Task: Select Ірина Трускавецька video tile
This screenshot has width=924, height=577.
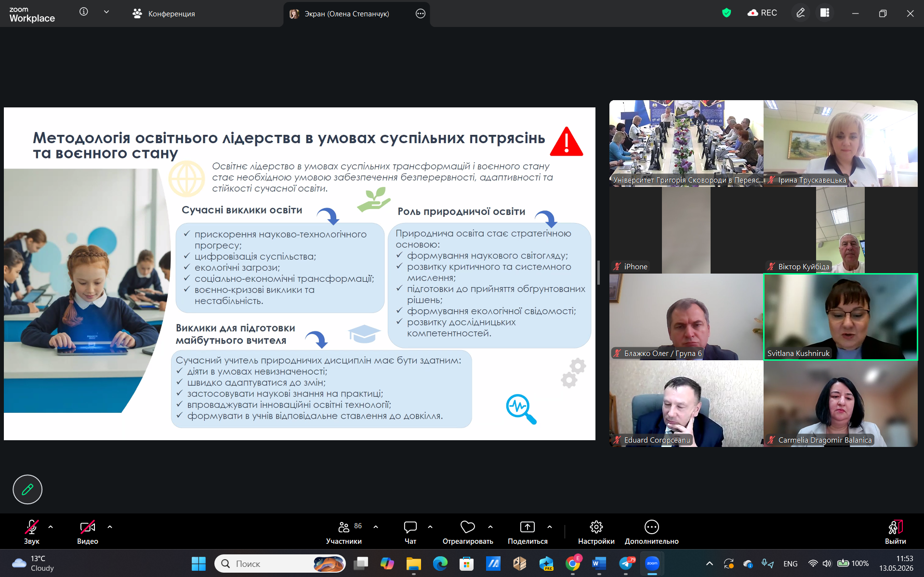Action: tap(841, 144)
